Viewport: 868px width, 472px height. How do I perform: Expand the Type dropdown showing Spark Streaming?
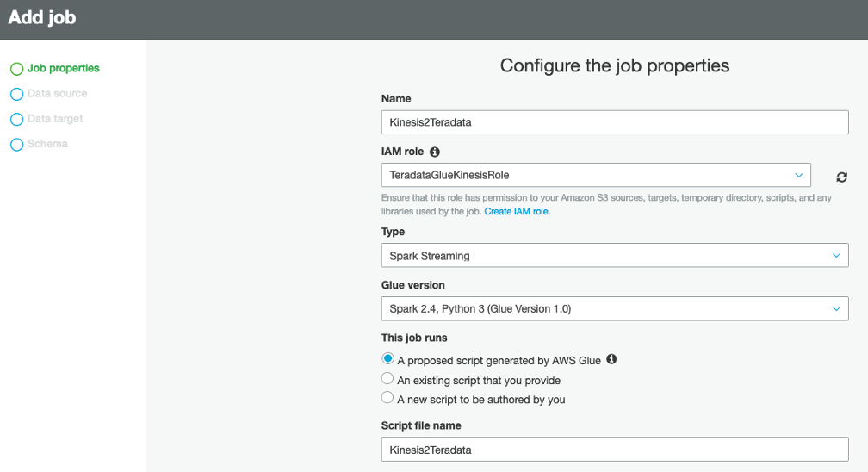(x=614, y=256)
